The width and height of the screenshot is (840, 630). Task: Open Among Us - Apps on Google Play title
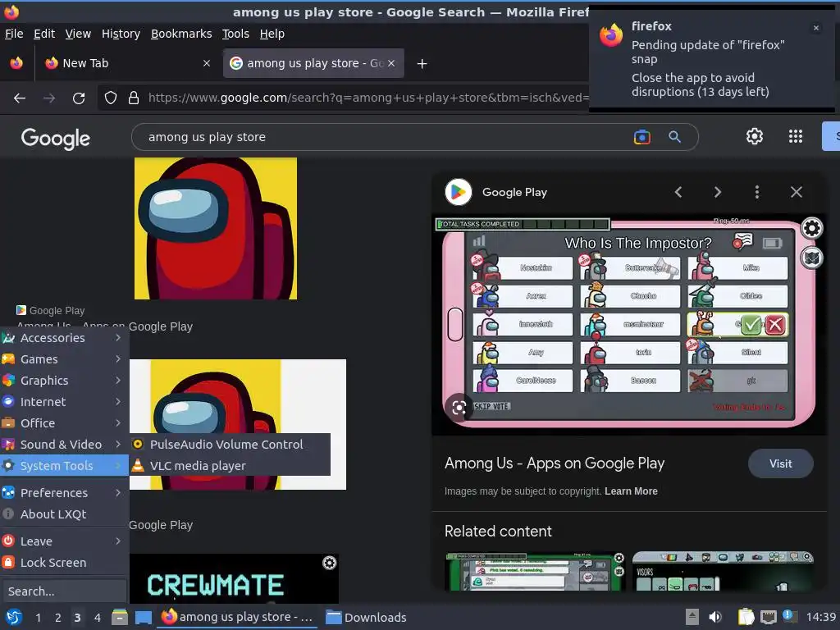pos(555,463)
